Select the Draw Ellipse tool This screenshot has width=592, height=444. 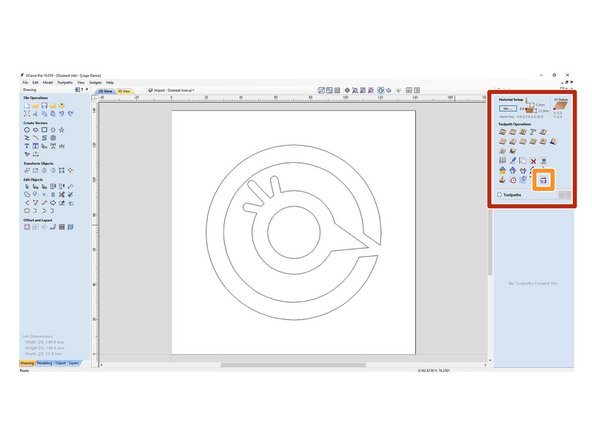click(35, 130)
